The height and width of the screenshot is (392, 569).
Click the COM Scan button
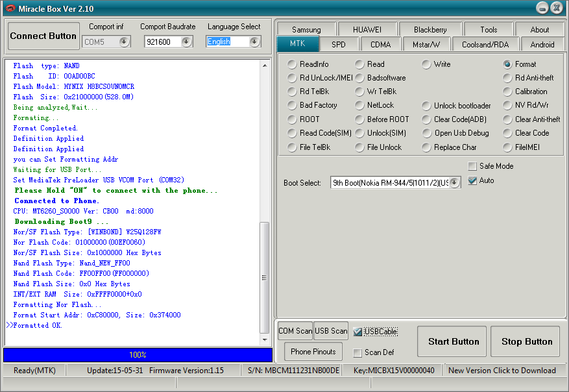click(295, 331)
